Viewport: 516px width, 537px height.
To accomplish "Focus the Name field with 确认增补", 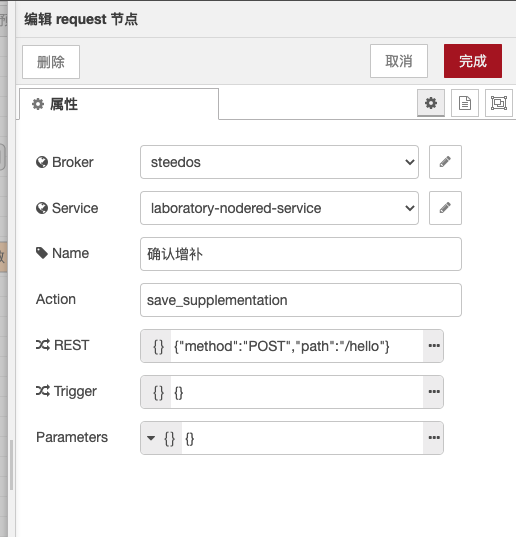I will pos(301,254).
